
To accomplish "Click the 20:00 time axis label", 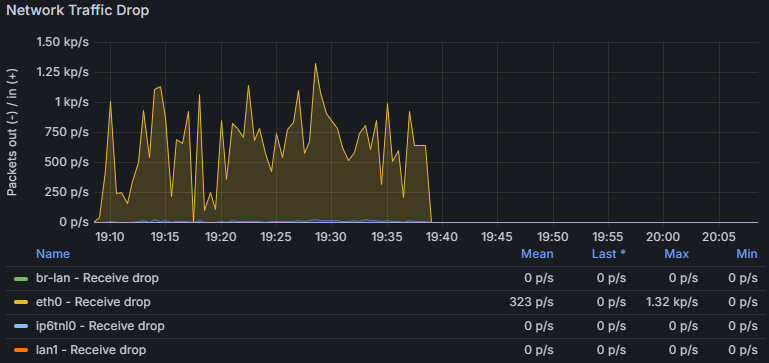I will point(664,237).
